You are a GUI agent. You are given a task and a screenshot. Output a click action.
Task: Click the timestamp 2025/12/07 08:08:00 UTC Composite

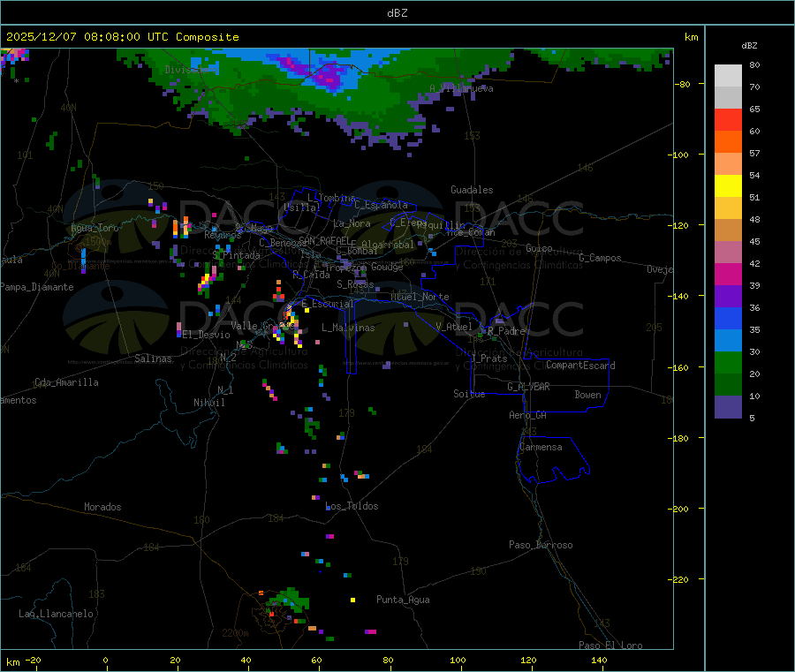tap(122, 37)
